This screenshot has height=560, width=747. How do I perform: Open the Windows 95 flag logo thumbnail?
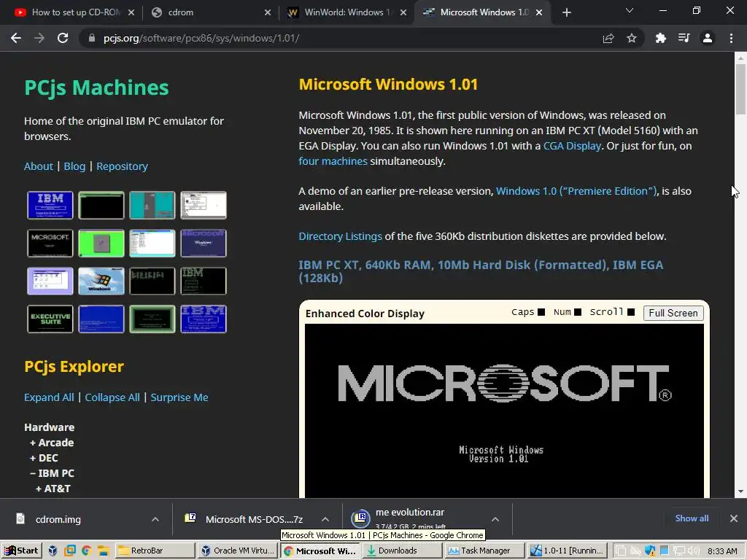point(101,281)
